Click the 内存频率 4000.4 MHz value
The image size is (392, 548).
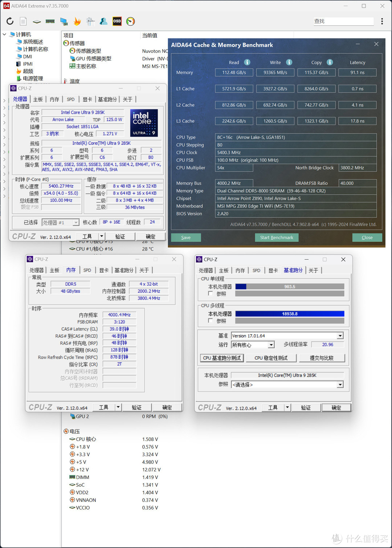[x=119, y=315]
